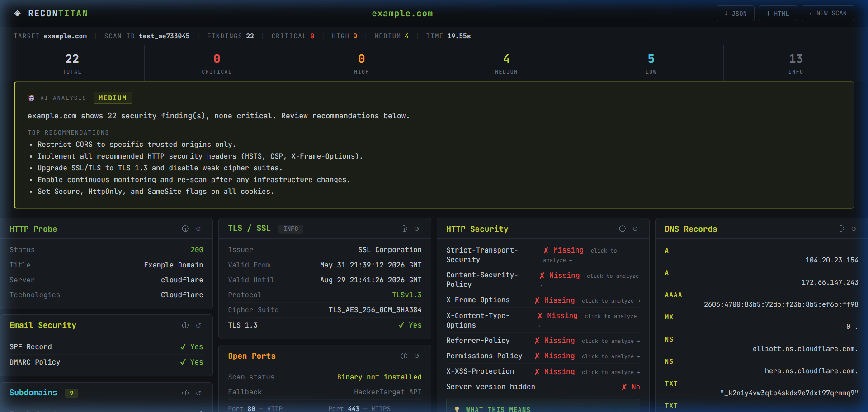Select the Medium 4 findings stat
This screenshot has height=412, width=868.
(x=506, y=63)
